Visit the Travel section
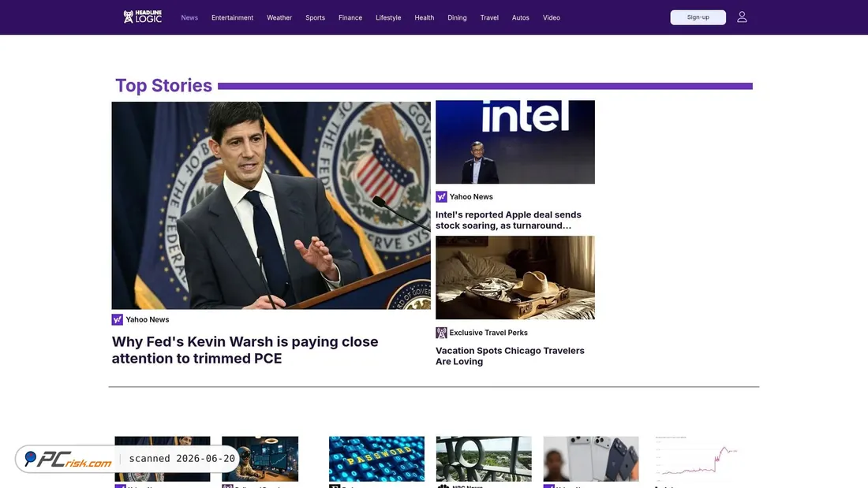This screenshot has width=868, height=488. point(489,17)
